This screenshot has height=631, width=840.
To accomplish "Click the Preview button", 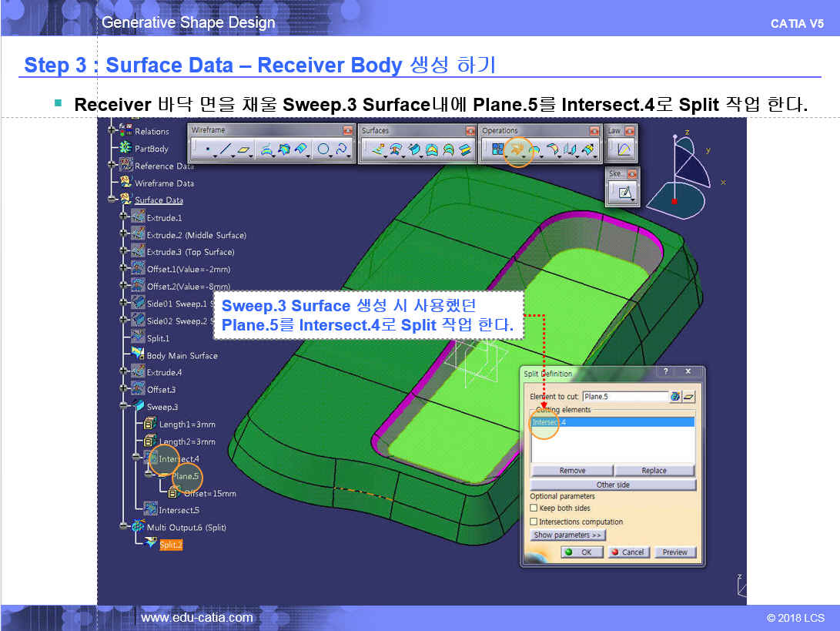I will pyautogui.click(x=674, y=552).
